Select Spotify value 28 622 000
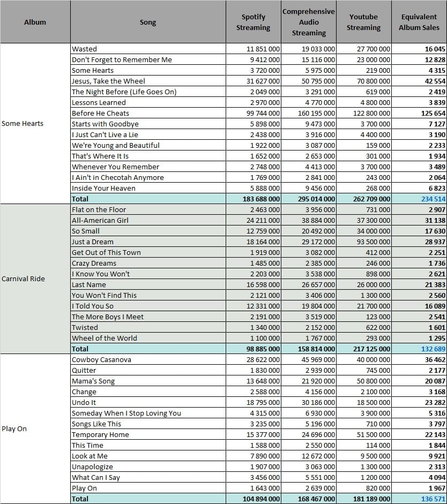The height and width of the screenshot is (504, 447). coord(254,359)
